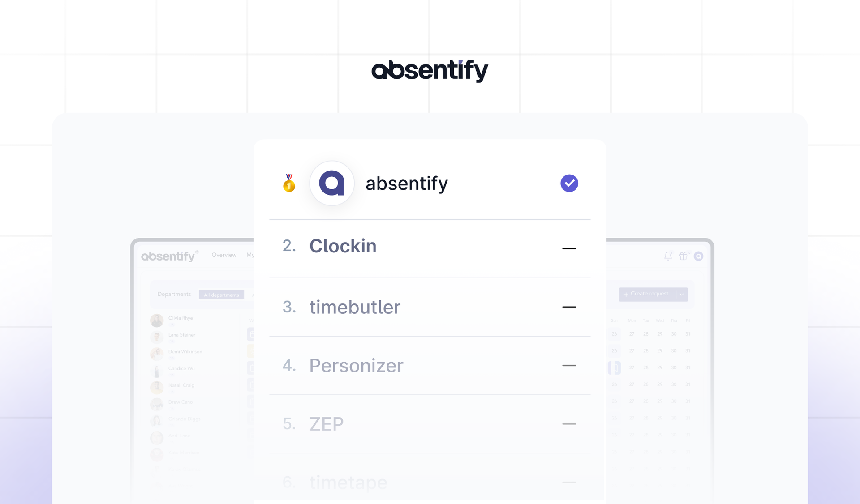
Task: Select the All departments filter tab
Action: click(221, 295)
